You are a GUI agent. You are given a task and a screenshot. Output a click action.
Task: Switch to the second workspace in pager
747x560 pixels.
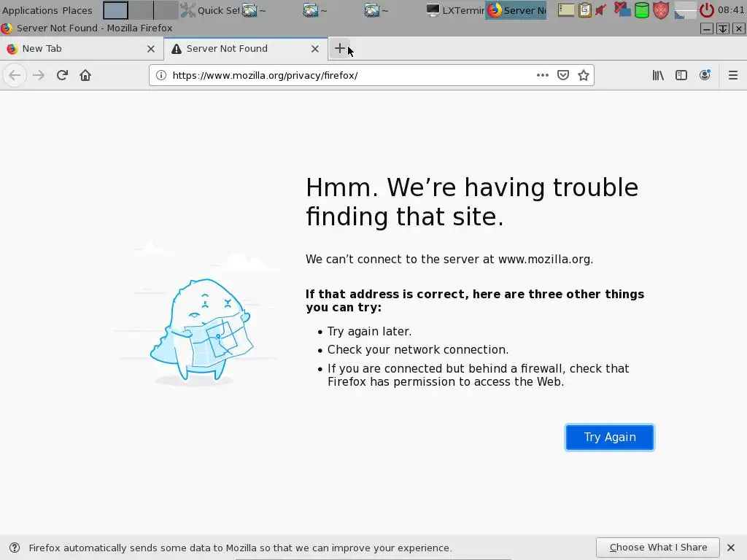coord(141,10)
